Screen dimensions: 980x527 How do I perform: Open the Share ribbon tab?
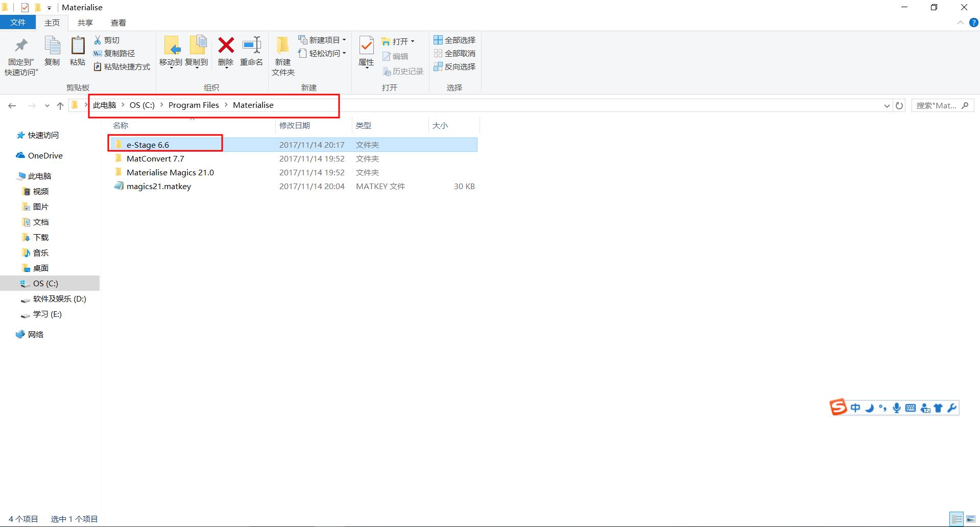(x=85, y=22)
